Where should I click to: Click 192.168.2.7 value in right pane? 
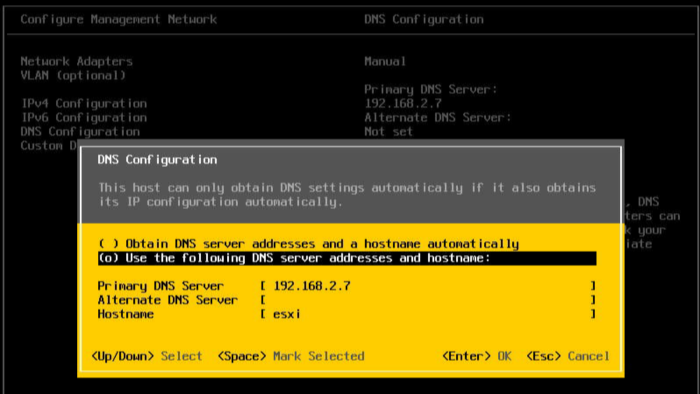point(403,104)
